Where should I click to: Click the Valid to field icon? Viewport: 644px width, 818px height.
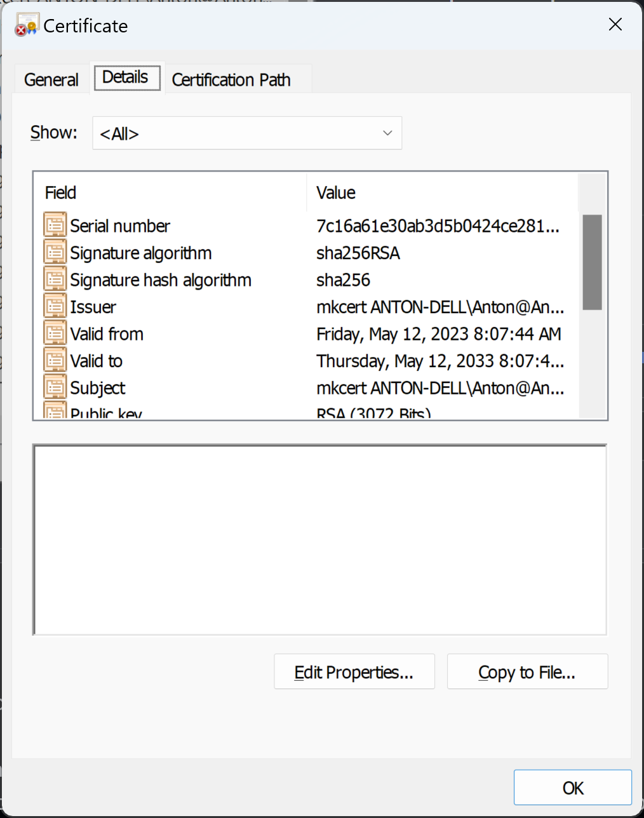coord(55,359)
